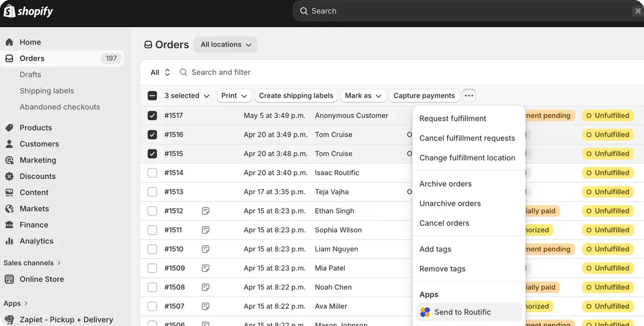The height and width of the screenshot is (326, 644).
Task: Check order #1514 checkbox
Action: click(152, 173)
